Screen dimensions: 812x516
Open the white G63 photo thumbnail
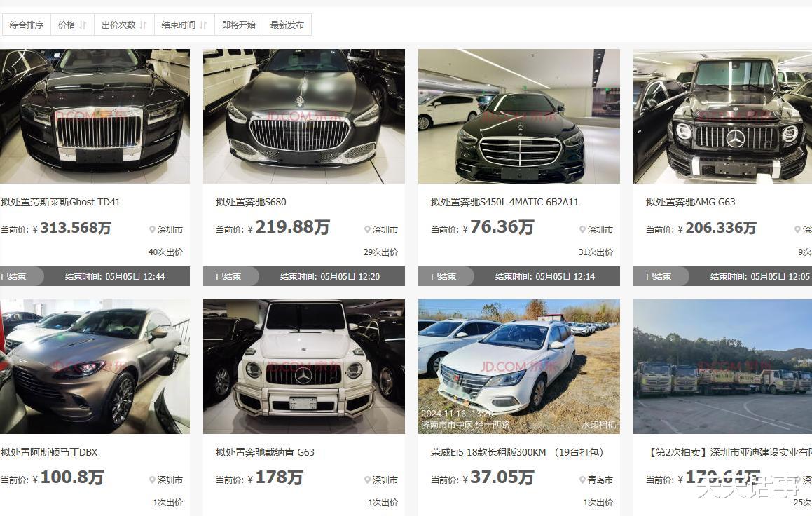[304, 366]
